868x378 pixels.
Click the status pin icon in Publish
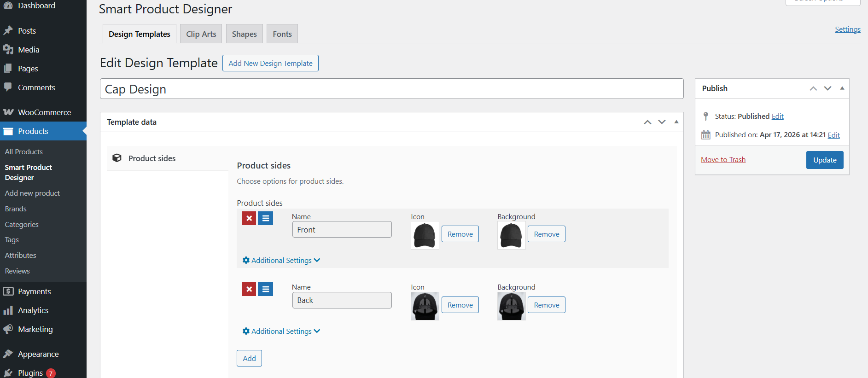(706, 116)
